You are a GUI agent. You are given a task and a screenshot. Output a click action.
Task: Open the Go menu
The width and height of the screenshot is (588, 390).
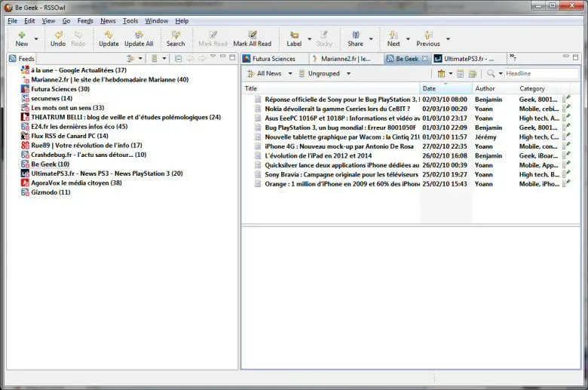point(66,20)
